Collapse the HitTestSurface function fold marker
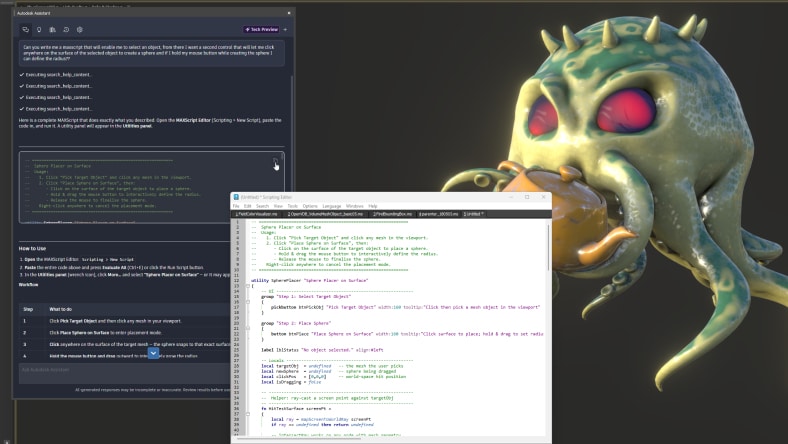Viewport: 788px width, 444px height. point(248,414)
